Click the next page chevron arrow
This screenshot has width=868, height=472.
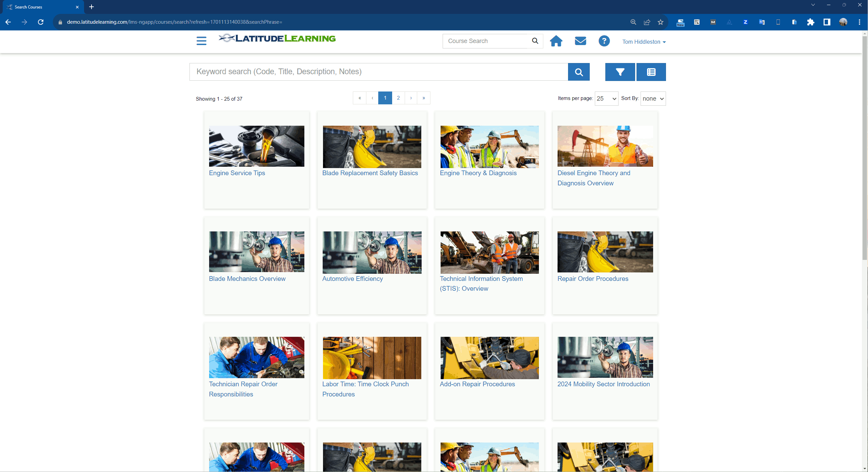tap(411, 98)
